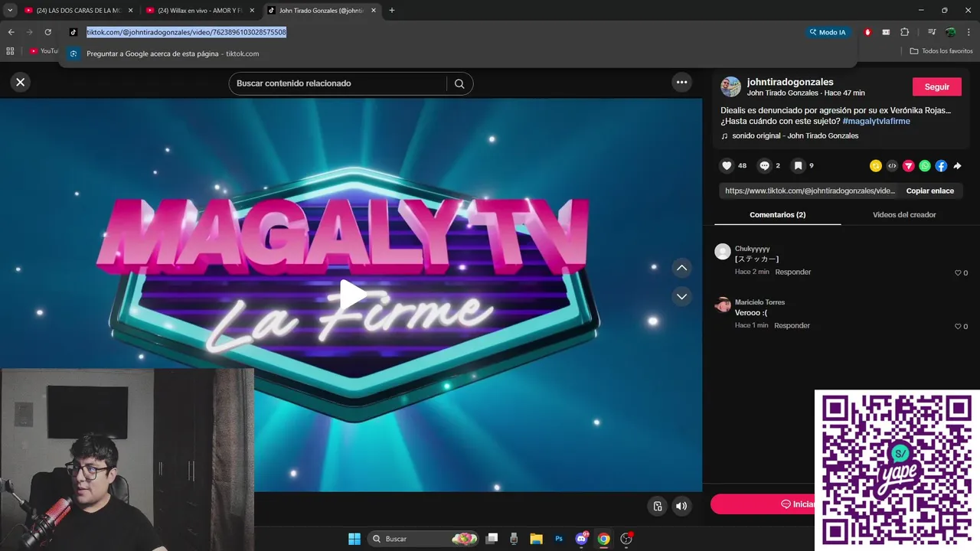Open sonido original music link
The image size is (980, 551).
tap(795, 135)
